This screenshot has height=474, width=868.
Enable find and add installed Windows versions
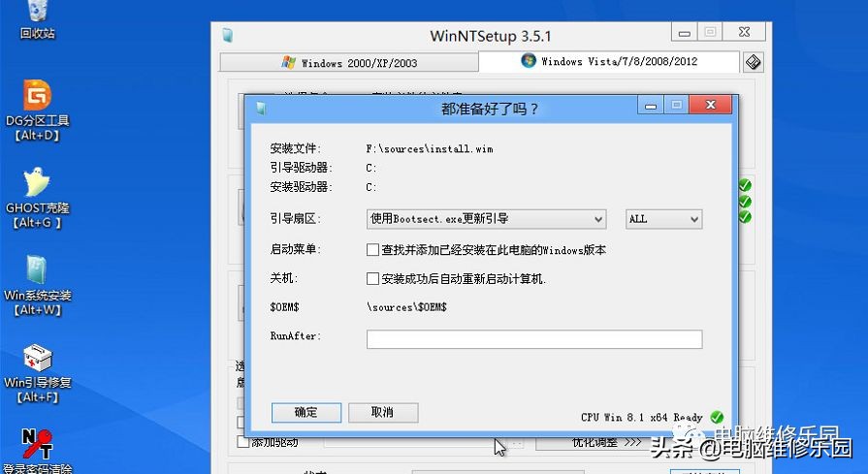(372, 250)
